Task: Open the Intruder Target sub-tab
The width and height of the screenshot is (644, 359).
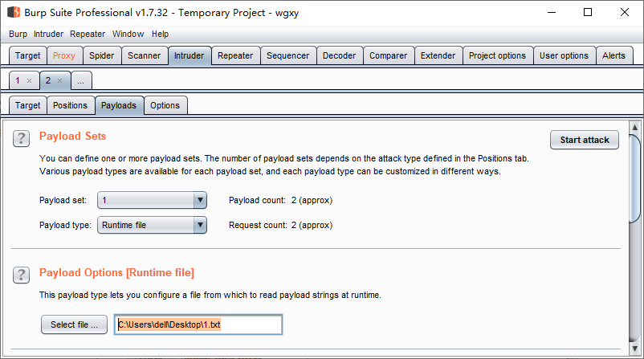Action: (27, 105)
